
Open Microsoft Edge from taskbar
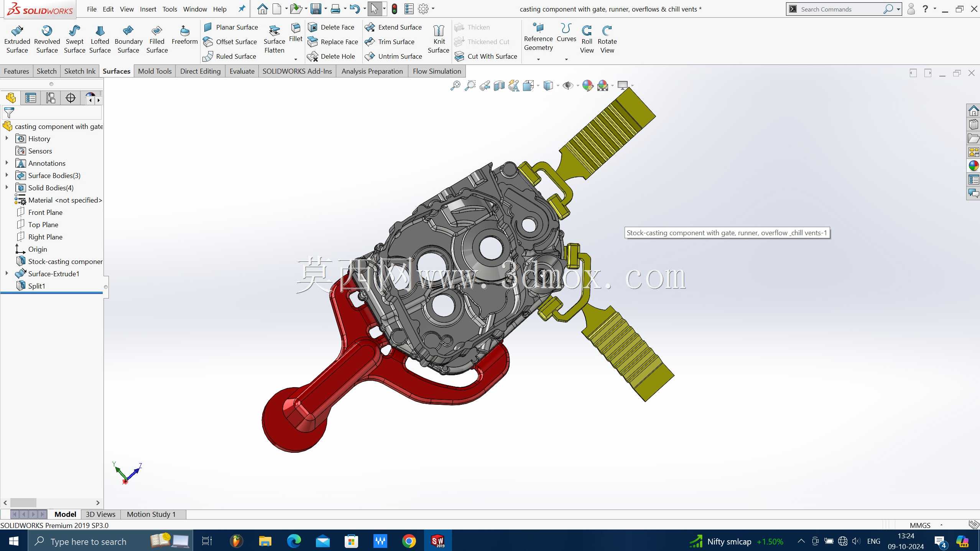(294, 541)
